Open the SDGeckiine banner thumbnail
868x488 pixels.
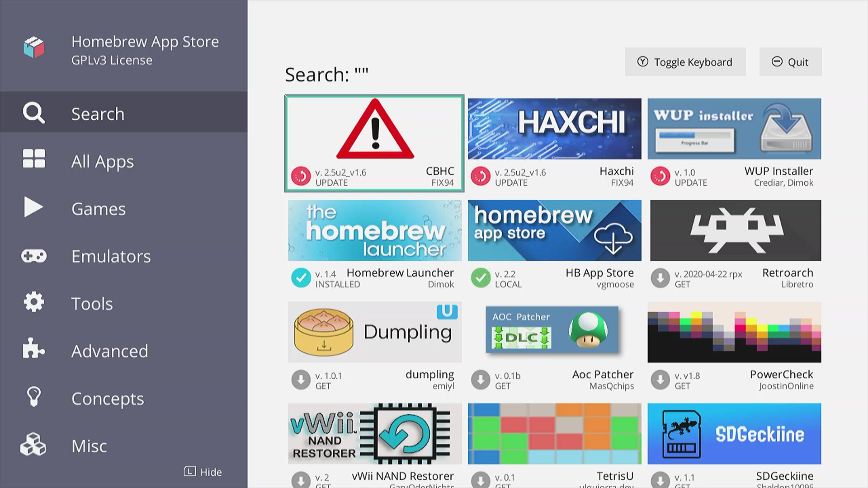tap(734, 434)
